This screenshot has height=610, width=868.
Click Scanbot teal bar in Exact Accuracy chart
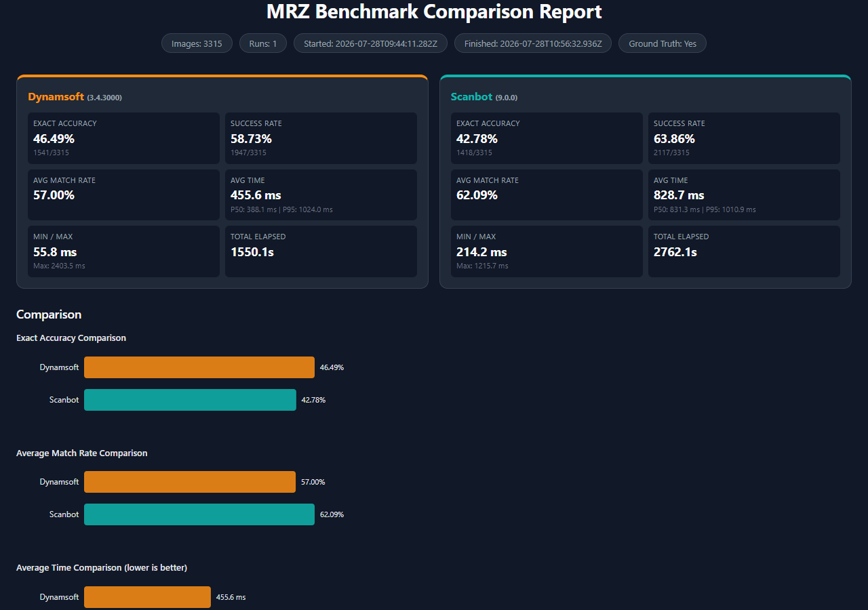tap(190, 400)
